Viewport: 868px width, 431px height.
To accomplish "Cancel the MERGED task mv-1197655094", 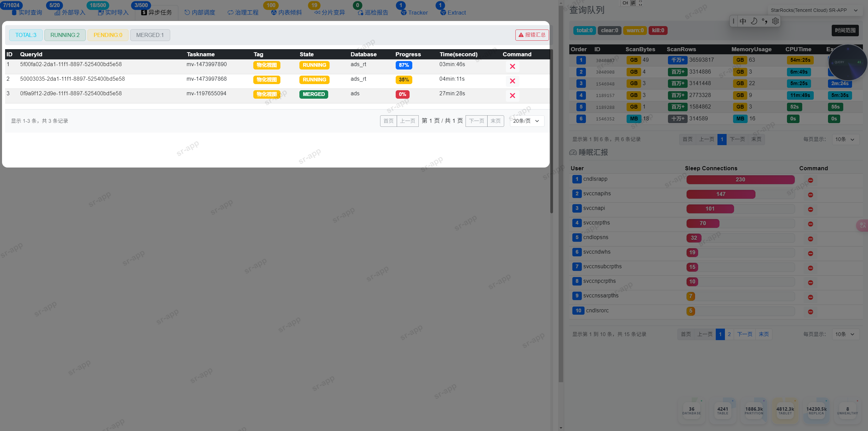I will [x=512, y=96].
